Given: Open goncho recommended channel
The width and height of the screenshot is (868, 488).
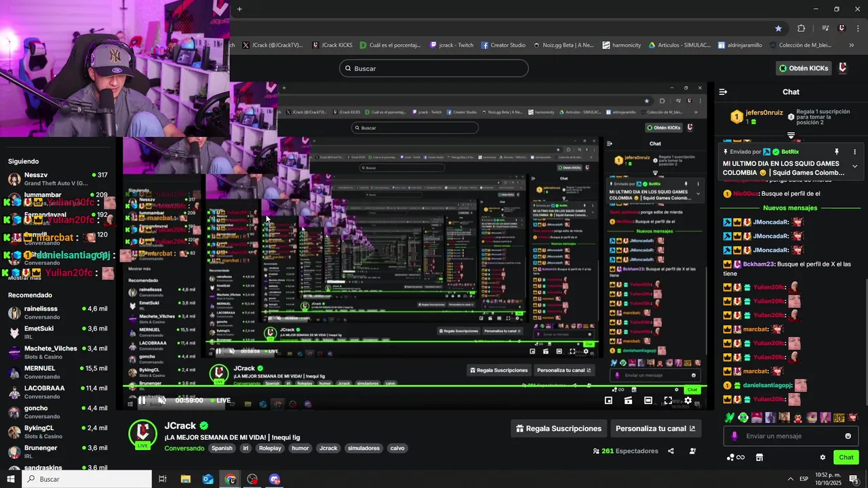Looking at the screenshot, I should [58, 411].
